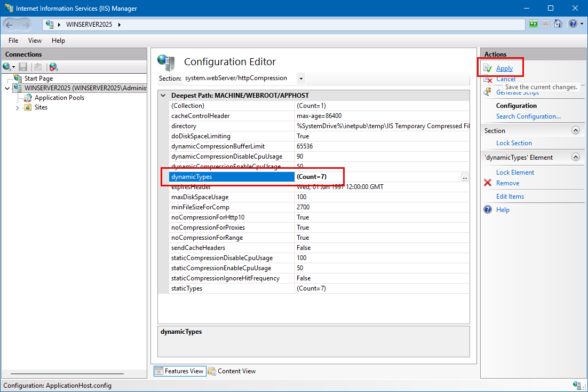Viewport: 588px width, 392px height.
Task: Click the back navigation arrow
Action: [10, 25]
